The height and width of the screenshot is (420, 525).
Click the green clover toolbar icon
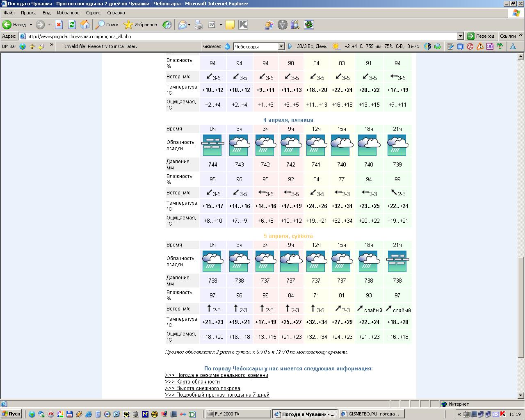pyautogui.click(x=308, y=25)
